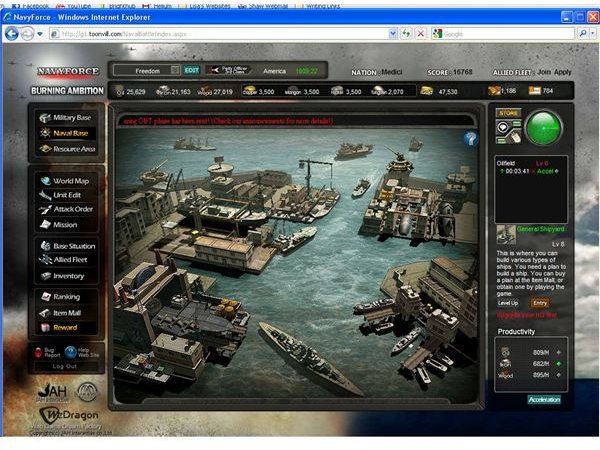Click the iron resource icon showing 21,163
The height and width of the screenshot is (450, 600).
point(163,91)
